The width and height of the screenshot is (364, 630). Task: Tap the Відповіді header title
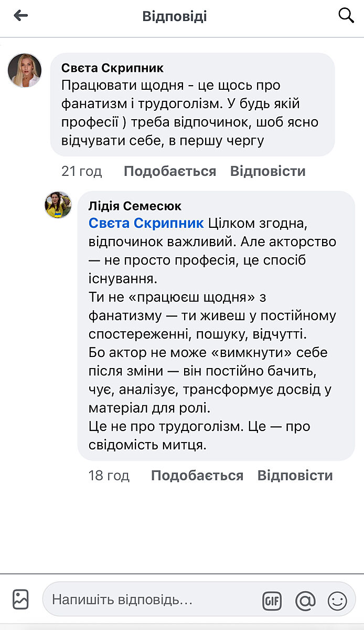175,16
